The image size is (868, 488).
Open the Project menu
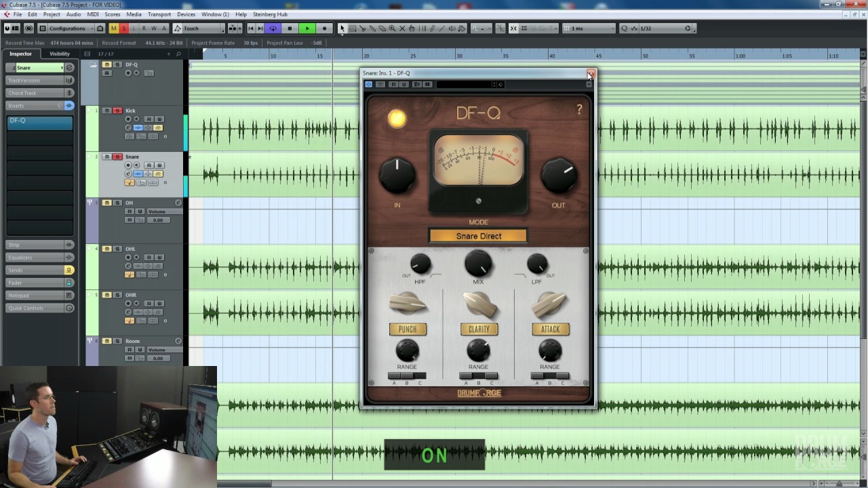point(52,14)
